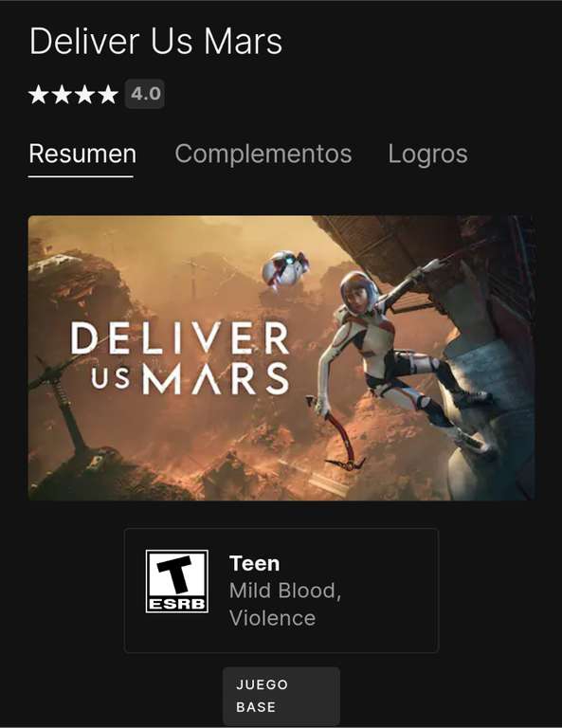Click the red ice axe in artwork
Image resolution: width=562 pixels, height=728 pixels.
(x=335, y=432)
